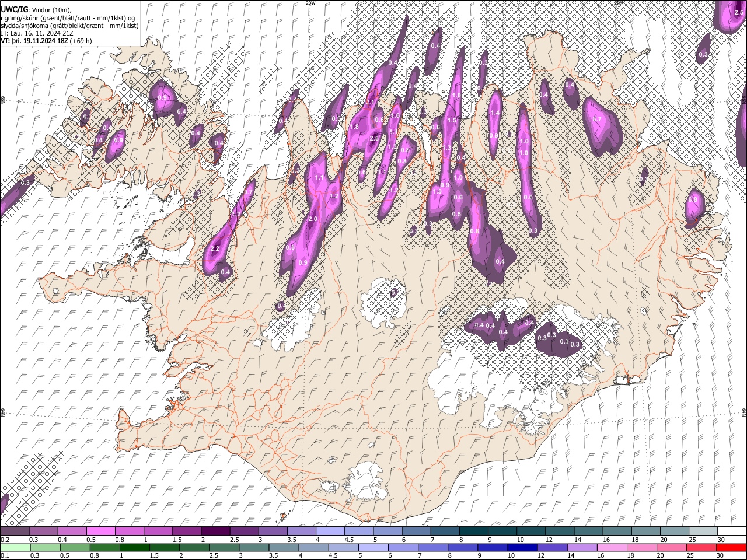This screenshot has width=747, height=560.
Task: Choose the 3 teal-grey swatch in bottom legend row
Action: click(x=254, y=547)
